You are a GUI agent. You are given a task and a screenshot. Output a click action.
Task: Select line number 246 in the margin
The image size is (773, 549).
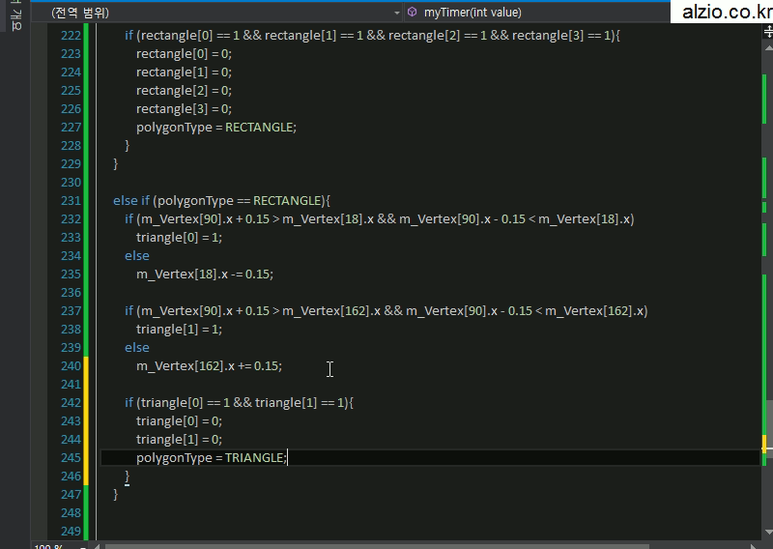tap(70, 476)
